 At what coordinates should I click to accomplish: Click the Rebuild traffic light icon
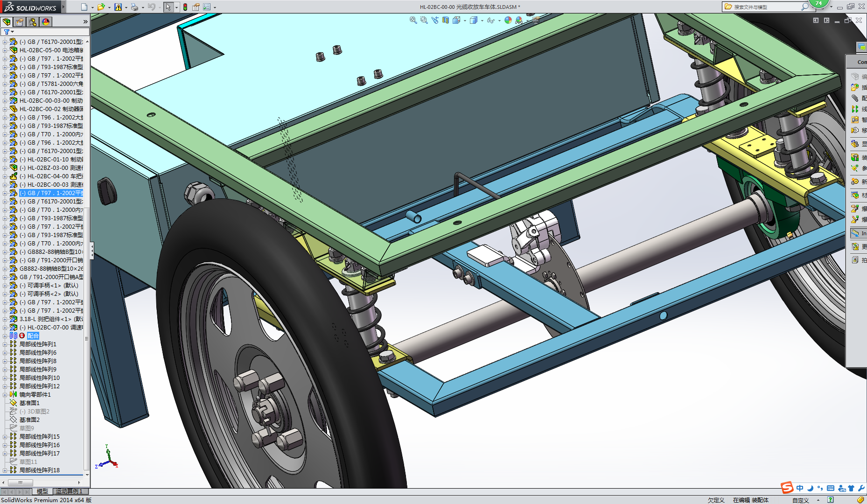point(185,7)
